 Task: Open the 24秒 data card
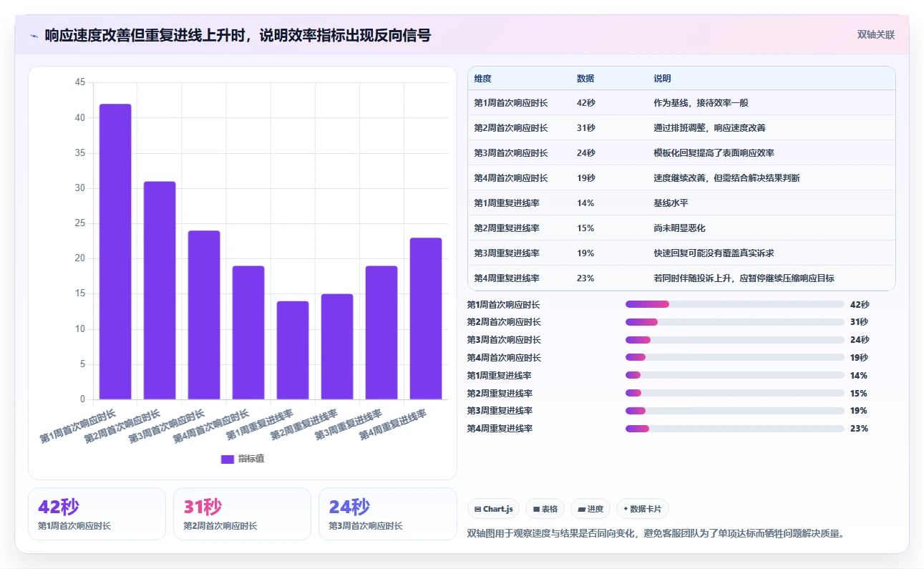pyautogui.click(x=387, y=514)
